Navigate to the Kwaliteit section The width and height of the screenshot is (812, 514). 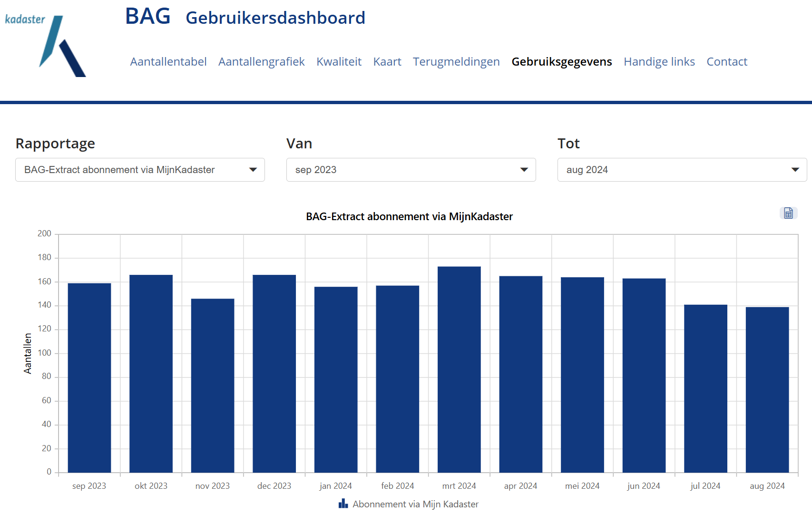[339, 61]
